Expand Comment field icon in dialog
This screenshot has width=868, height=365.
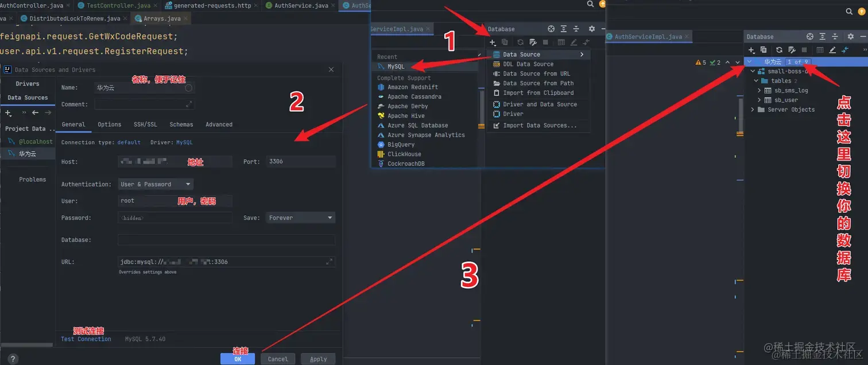coord(189,104)
